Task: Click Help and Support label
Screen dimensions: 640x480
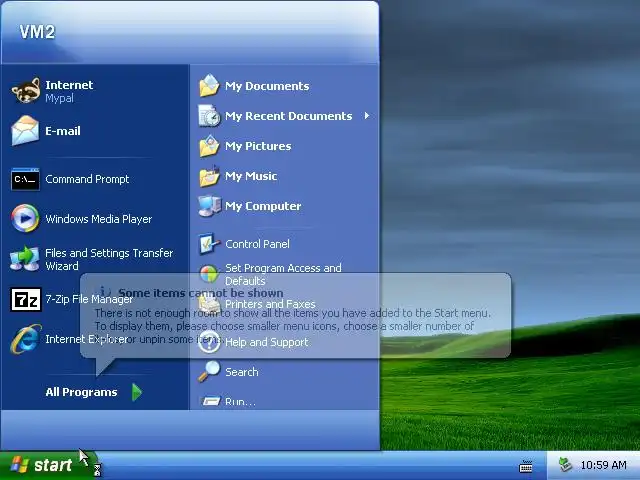Action: tap(267, 342)
